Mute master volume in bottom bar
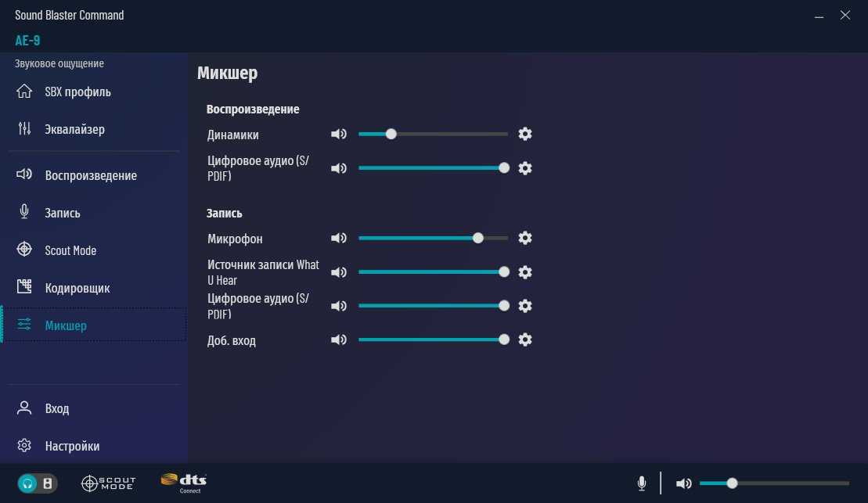868x503 pixels. point(683,483)
